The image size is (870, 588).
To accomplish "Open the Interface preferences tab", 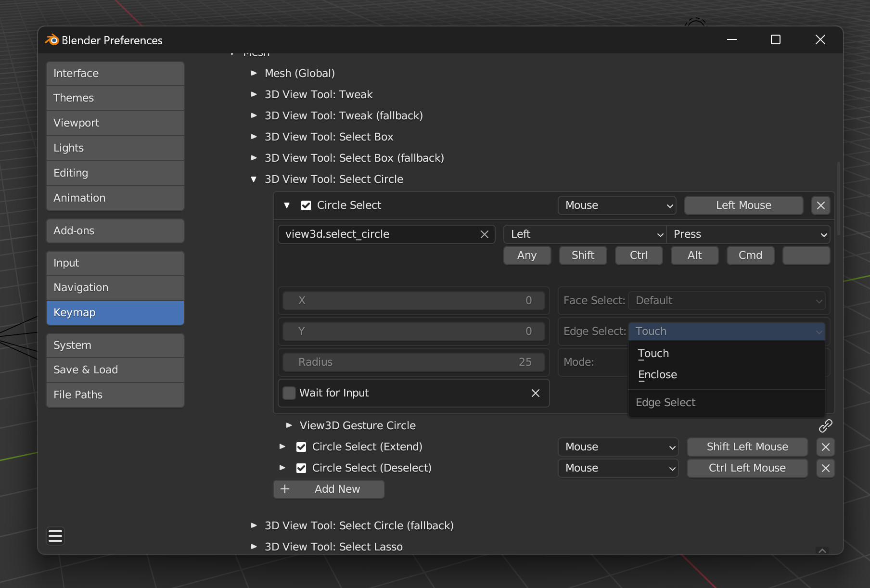I will pyautogui.click(x=115, y=74).
